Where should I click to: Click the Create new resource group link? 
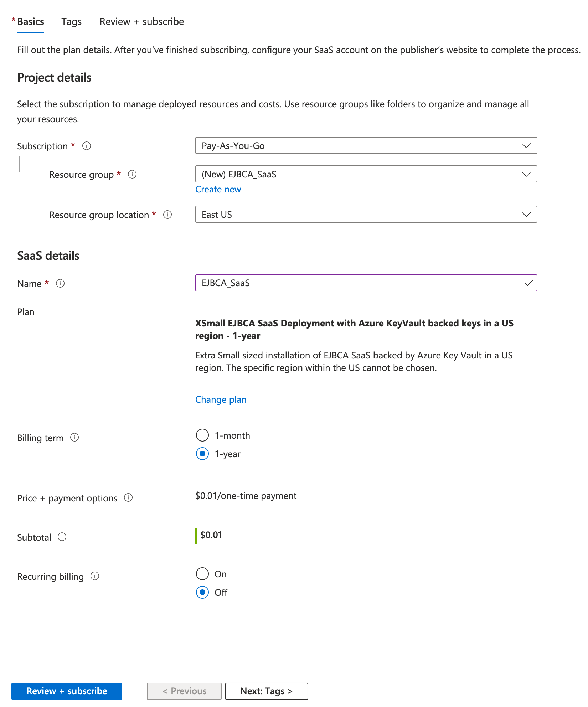coord(218,189)
